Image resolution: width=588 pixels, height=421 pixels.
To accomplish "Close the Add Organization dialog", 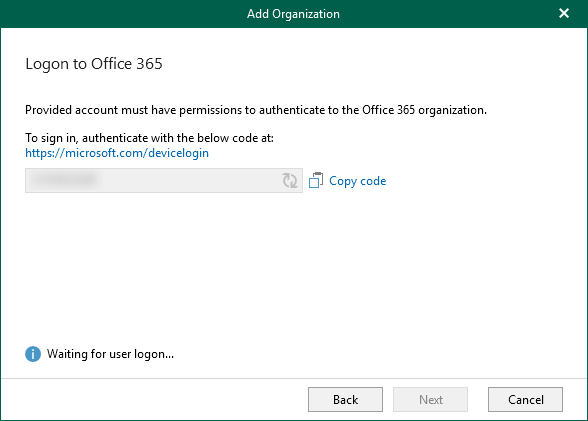I will tap(564, 13).
